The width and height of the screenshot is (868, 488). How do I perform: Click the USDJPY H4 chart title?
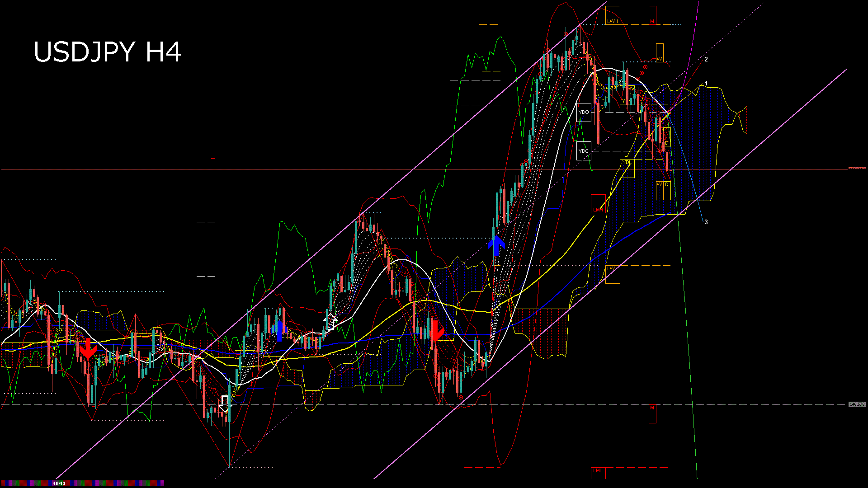(x=108, y=52)
